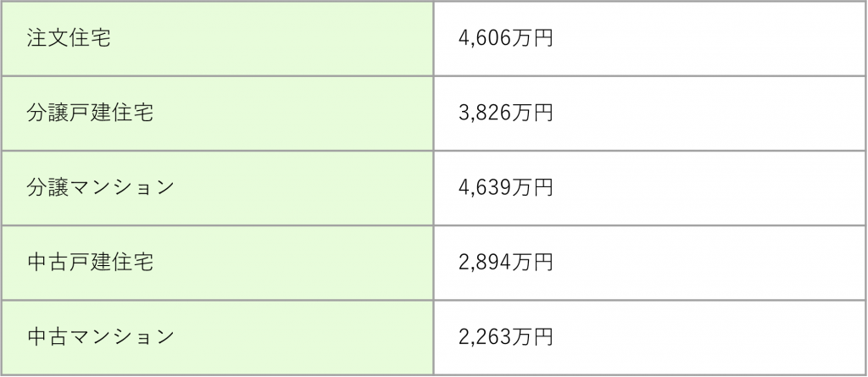868x377 pixels.
Task: Click 分譲 characters in 分譲戸建住宅 label
Action: (47, 113)
